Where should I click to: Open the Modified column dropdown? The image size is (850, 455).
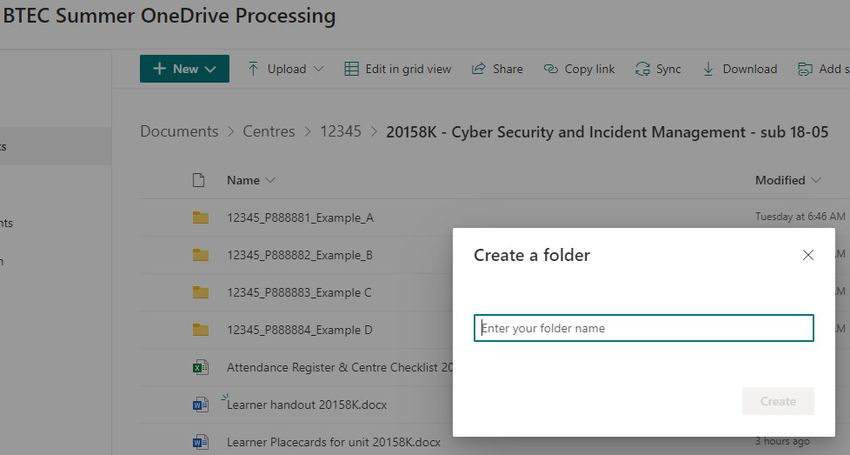click(816, 180)
